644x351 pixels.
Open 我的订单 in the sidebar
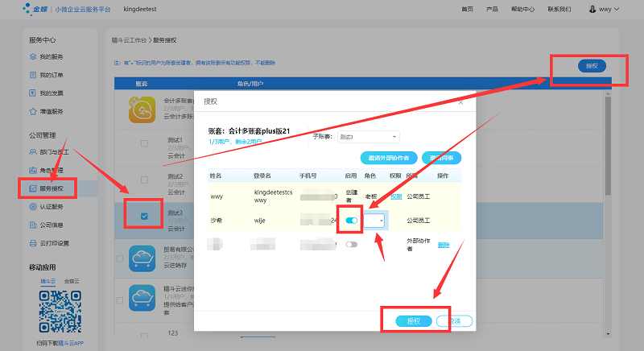(51, 75)
